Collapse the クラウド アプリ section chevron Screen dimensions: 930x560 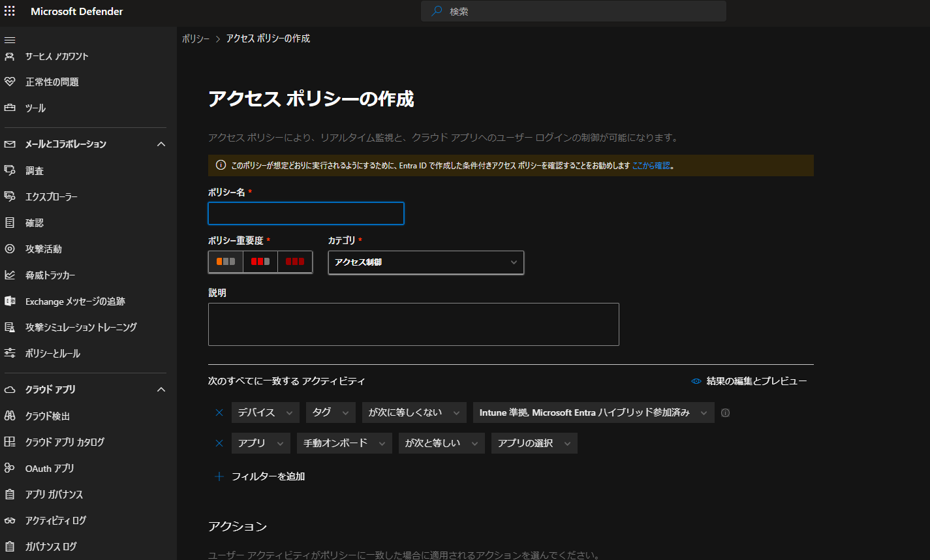click(x=161, y=389)
